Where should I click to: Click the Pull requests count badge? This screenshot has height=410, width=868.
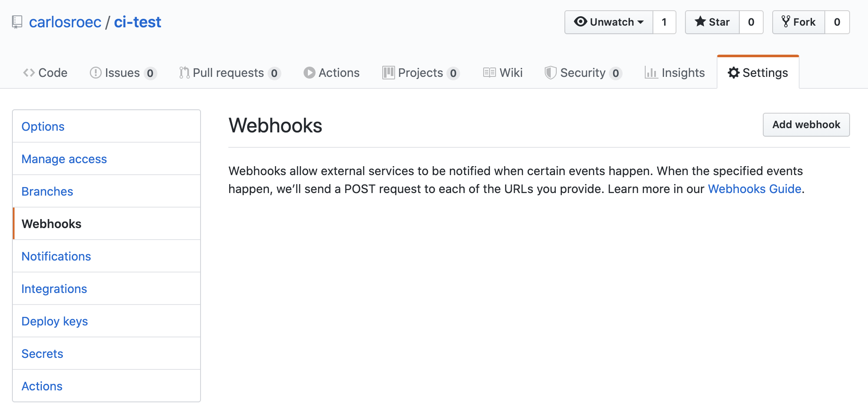275,73
